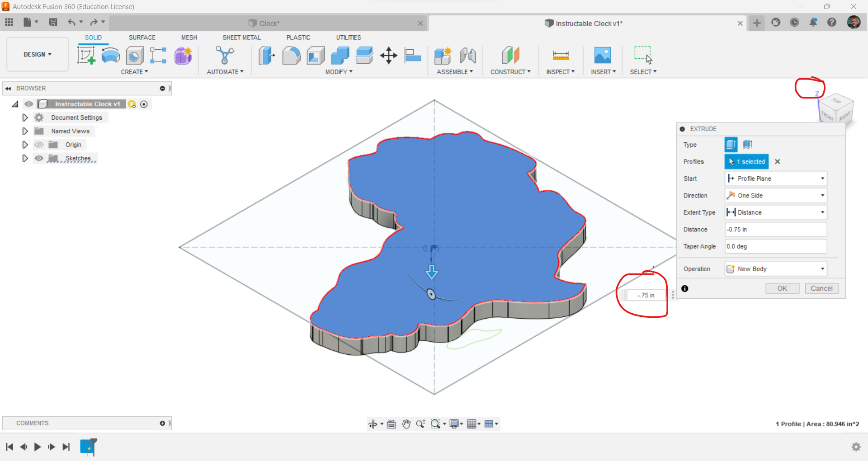Open the CREATE menu
Viewport: 868px width, 461px height.
(x=134, y=72)
